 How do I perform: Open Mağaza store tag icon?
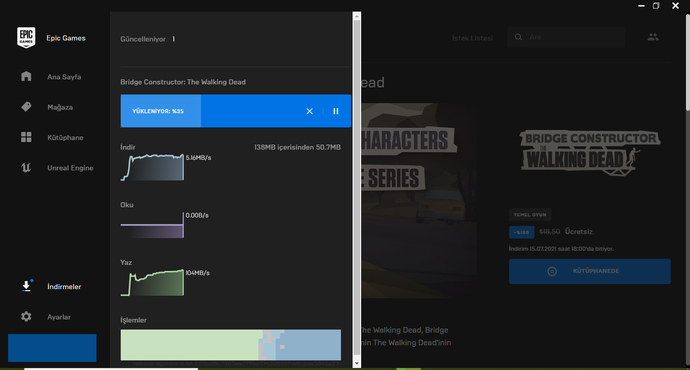(x=26, y=107)
